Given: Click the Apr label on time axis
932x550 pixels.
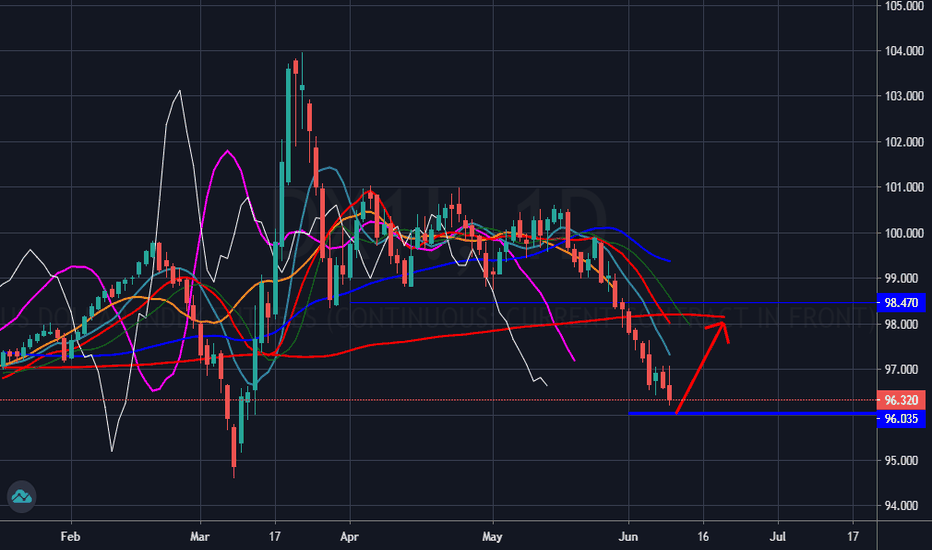Looking at the screenshot, I should click(350, 536).
